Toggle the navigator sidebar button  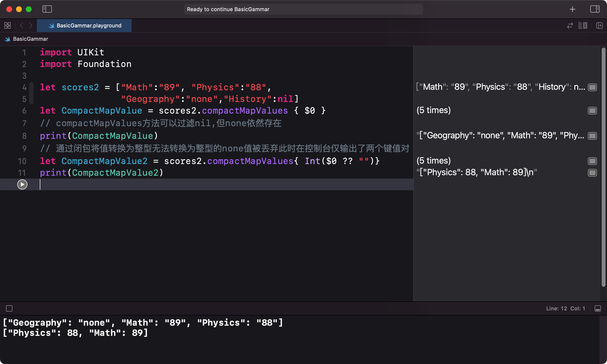pos(47,9)
